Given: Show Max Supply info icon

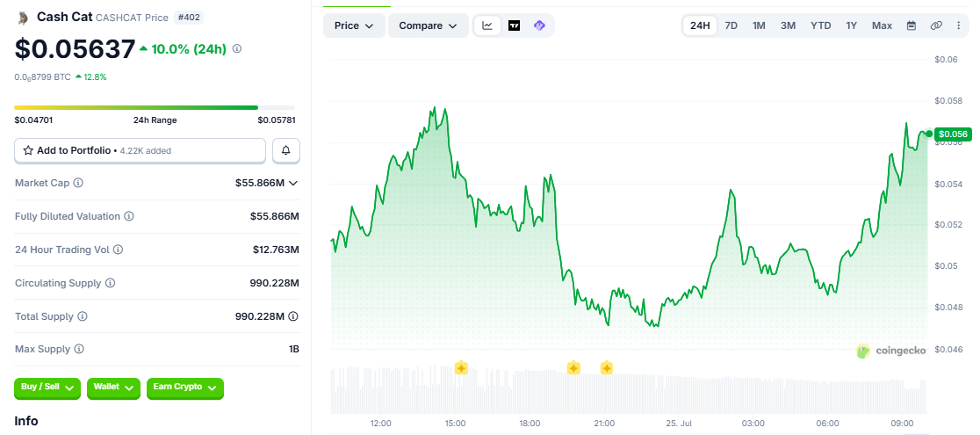Looking at the screenshot, I should 79,349.
